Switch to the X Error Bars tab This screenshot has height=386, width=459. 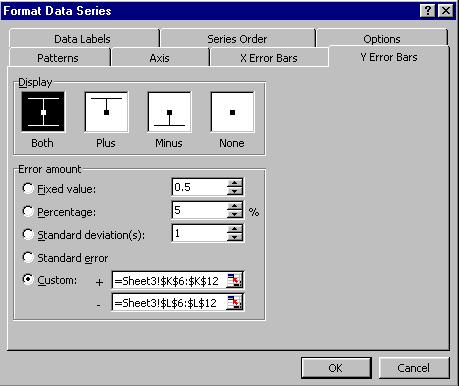269,58
